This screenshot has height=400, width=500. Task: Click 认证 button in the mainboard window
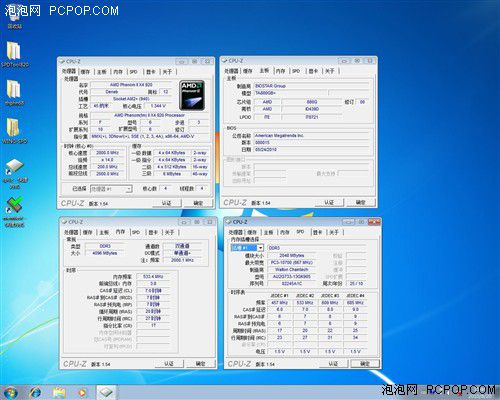pyautogui.click(x=329, y=202)
